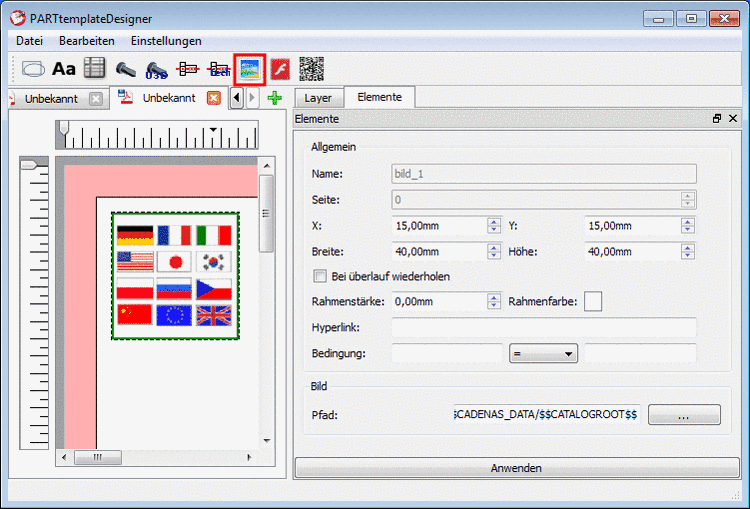750x509 pixels.
Task: Select second Unbekannt document tab
Action: point(168,98)
